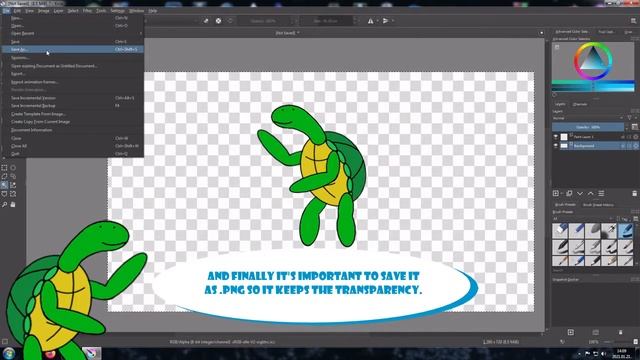Screen dimensions: 640x360
Task: Choose Open in the File menu
Action: (73, 26)
